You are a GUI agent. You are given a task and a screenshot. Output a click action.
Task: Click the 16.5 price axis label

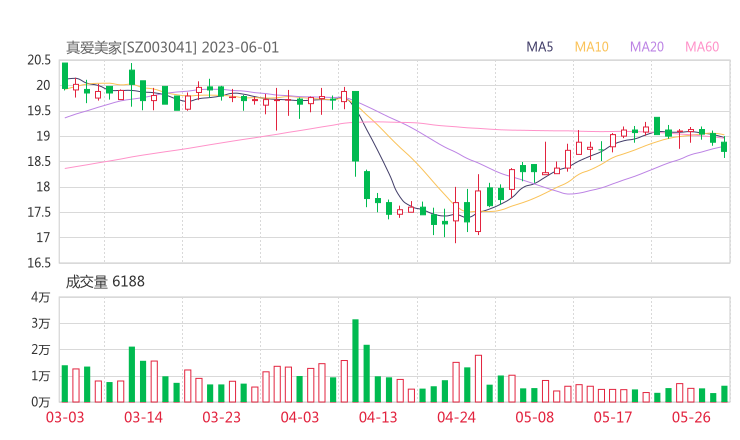[x=39, y=263]
